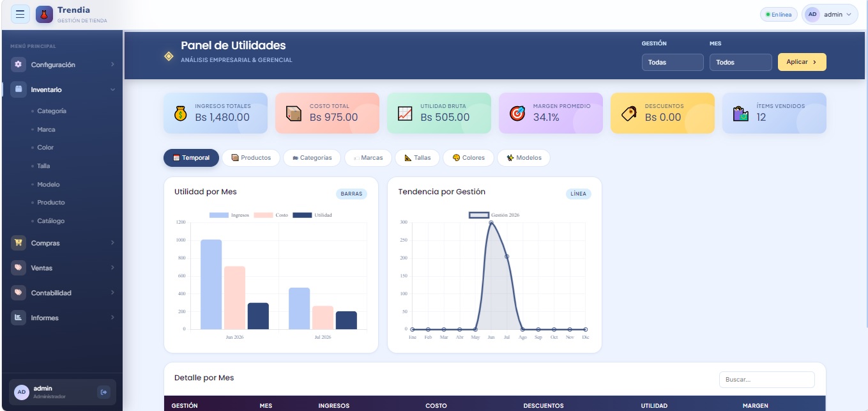Expand the Configuración menu section
Viewport: 868px width, 411px height.
pos(63,65)
